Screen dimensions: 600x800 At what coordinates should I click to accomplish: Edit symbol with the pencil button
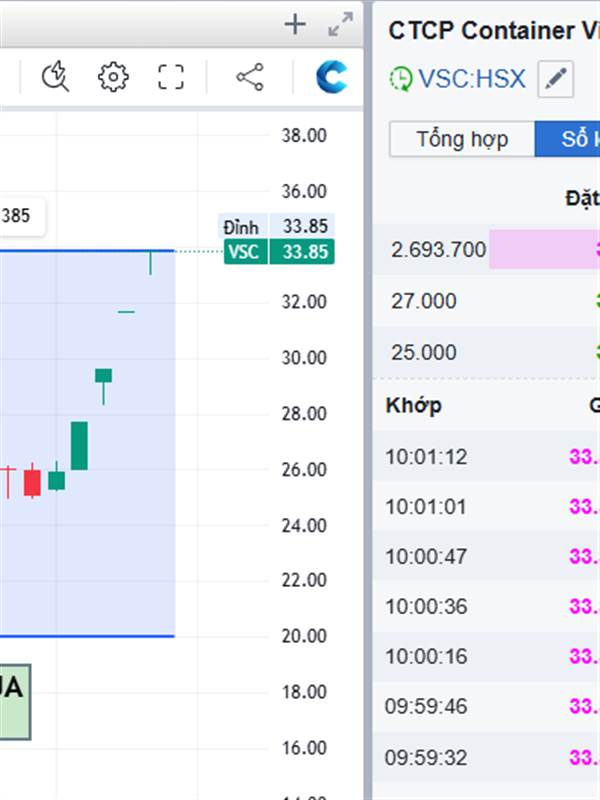coord(556,79)
